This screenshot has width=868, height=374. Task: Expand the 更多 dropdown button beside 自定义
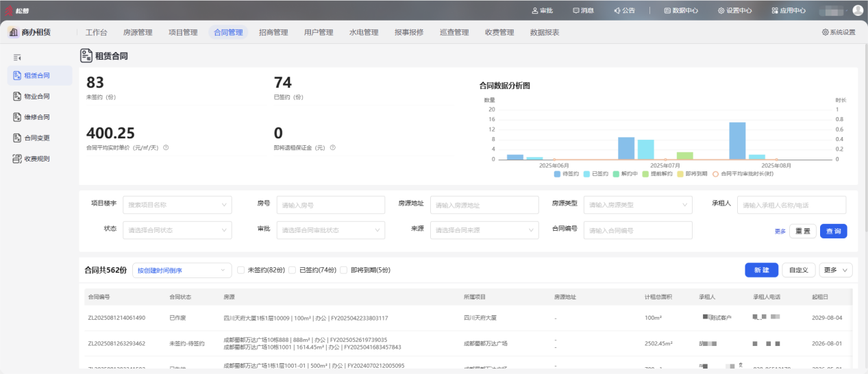(x=836, y=270)
